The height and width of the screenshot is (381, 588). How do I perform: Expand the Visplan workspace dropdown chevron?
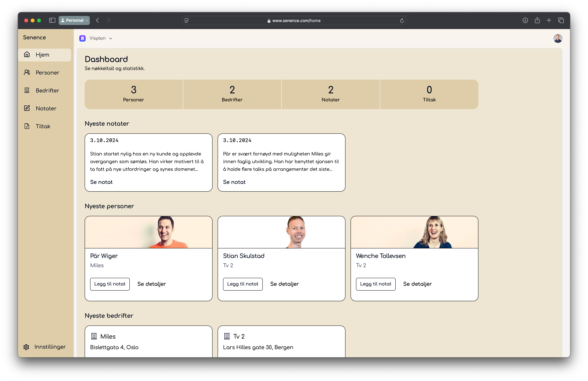coord(111,39)
